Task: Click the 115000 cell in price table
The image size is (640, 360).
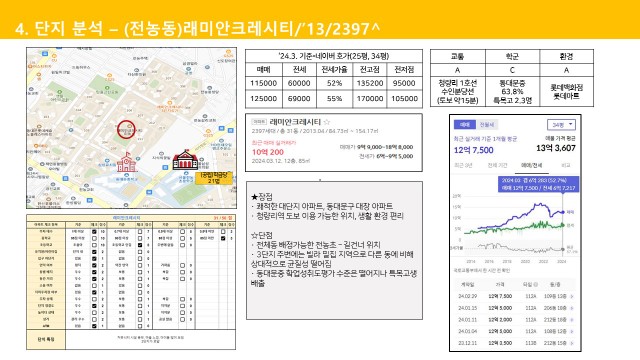Action: [264, 83]
